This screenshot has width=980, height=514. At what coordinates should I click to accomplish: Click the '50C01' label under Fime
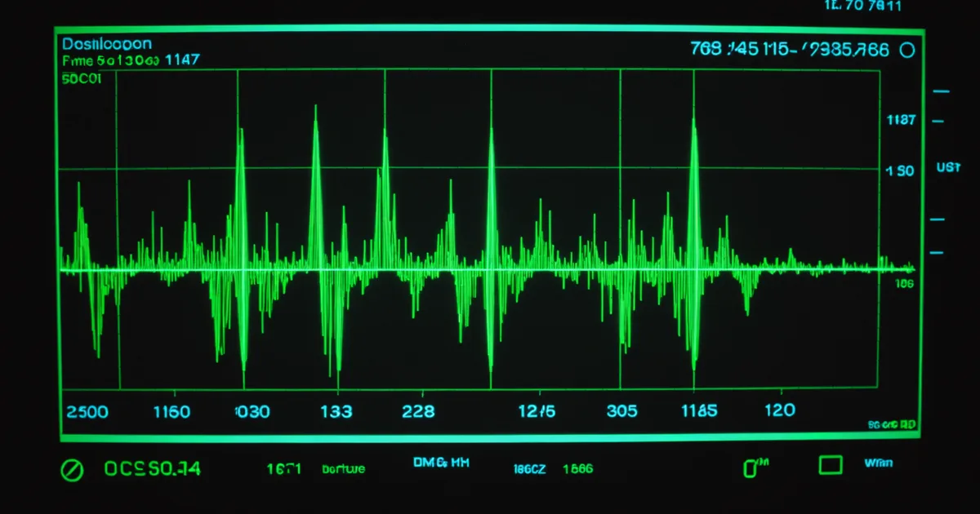click(x=82, y=79)
